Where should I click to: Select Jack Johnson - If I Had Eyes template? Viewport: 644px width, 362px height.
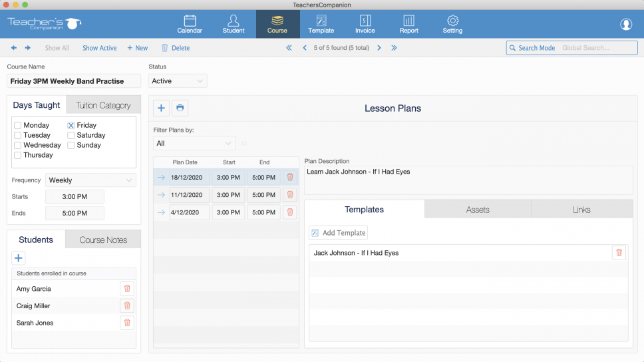click(356, 253)
